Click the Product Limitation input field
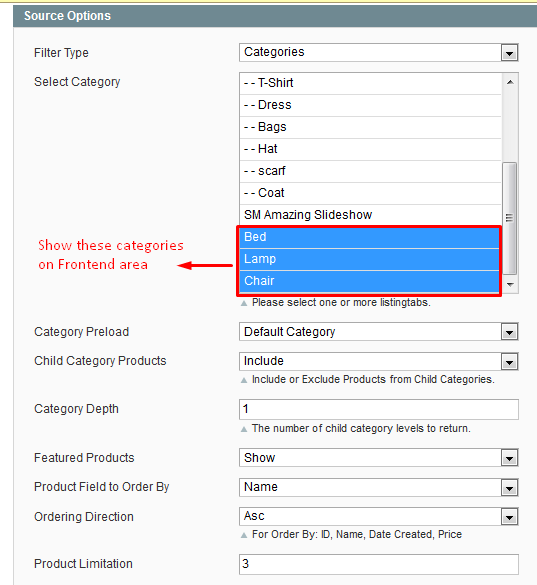This screenshot has width=537, height=585. click(378, 564)
